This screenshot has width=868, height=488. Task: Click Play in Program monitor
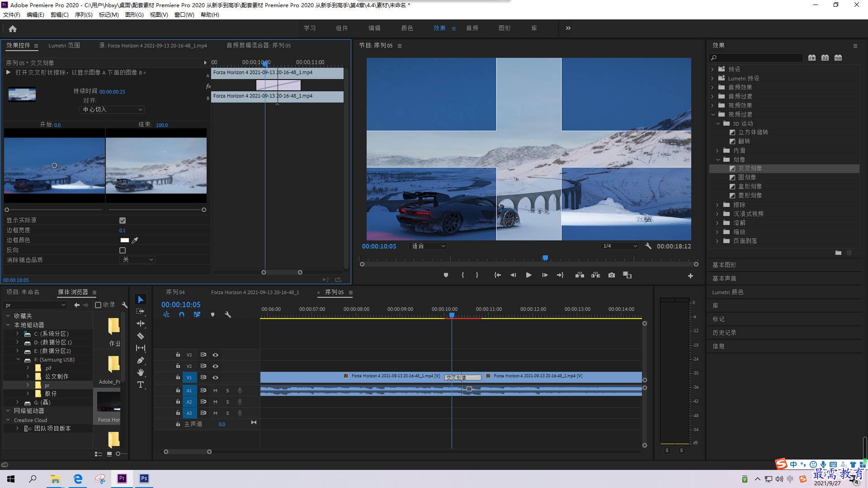click(x=528, y=275)
